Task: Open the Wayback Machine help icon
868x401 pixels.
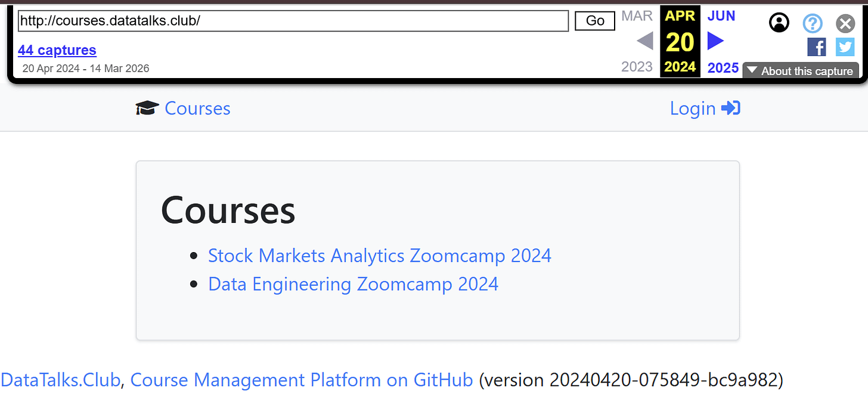Action: tap(813, 23)
